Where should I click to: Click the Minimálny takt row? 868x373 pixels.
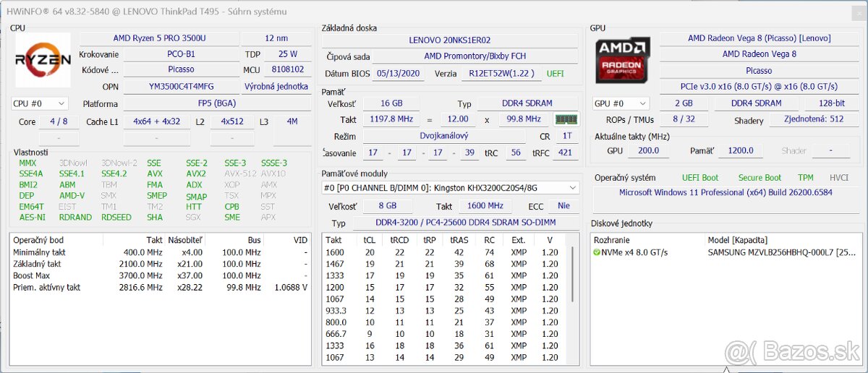point(161,252)
